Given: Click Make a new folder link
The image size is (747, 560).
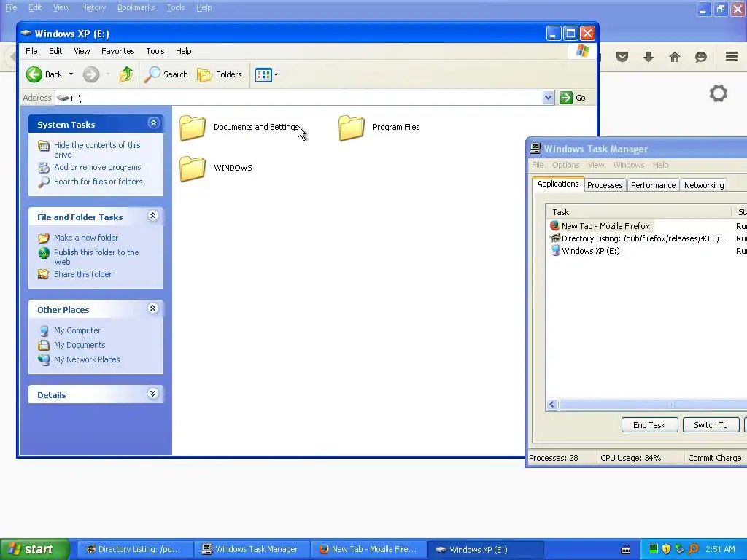Looking at the screenshot, I should [86, 238].
